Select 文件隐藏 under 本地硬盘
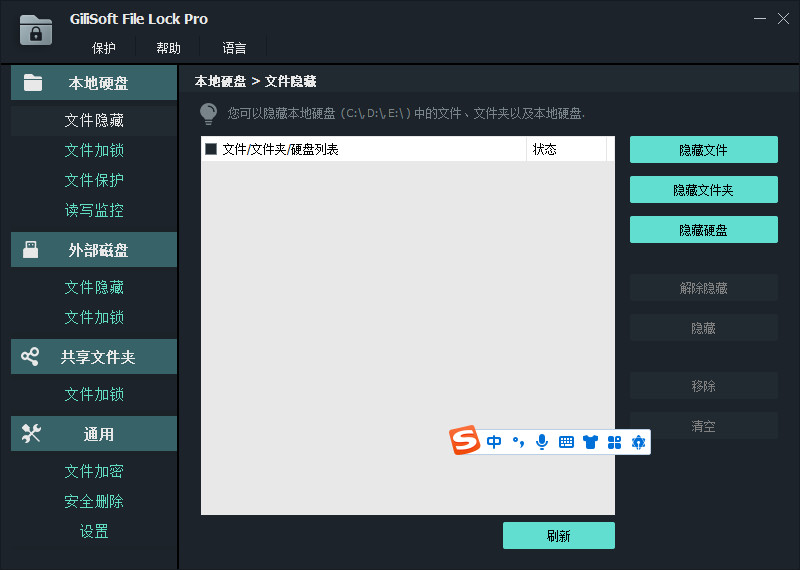Viewport: 800px width, 570px height. tap(94, 120)
